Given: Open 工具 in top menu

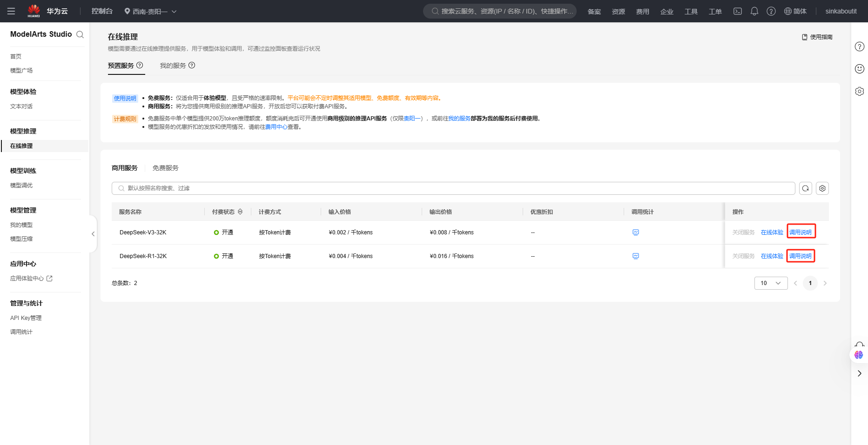Looking at the screenshot, I should click(691, 12).
